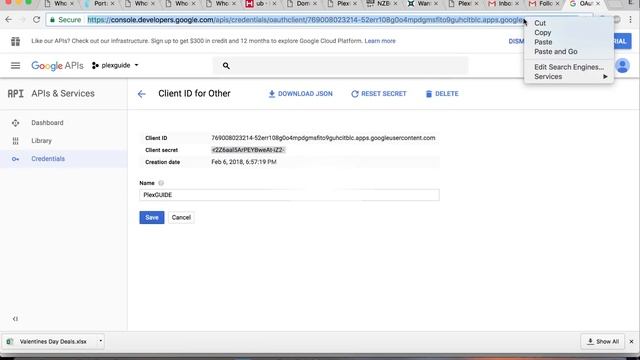640x360 pixels.
Task: Choose Paste from the context menu
Action: pyautogui.click(x=543, y=42)
